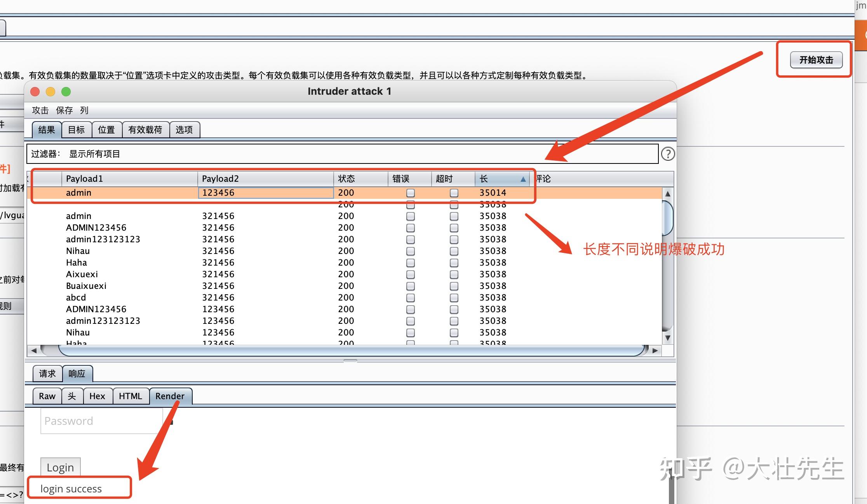867x504 pixels.
Task: Minimize Intruder attack 1 with yellow button
Action: (x=50, y=92)
